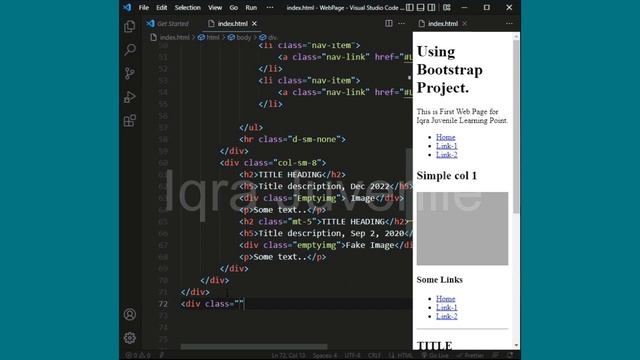Click the gray placeholder image in preview
Screen dimensions: 640x360
(x=462, y=229)
